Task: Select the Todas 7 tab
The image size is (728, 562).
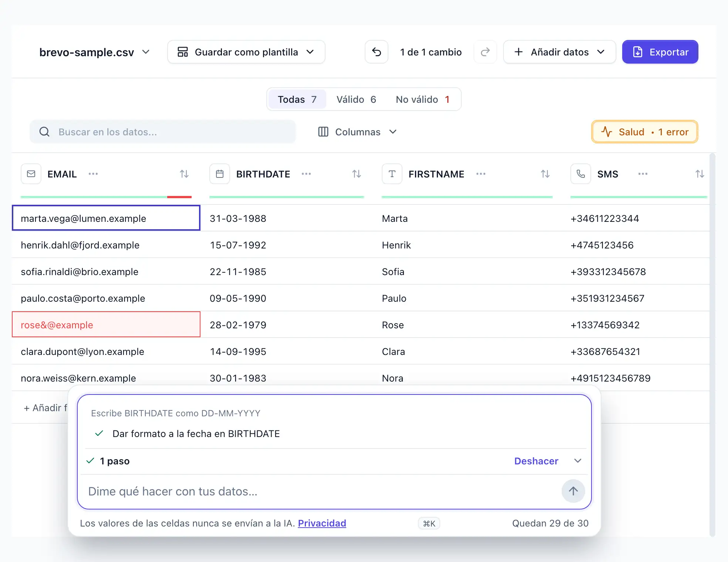Action: point(297,99)
